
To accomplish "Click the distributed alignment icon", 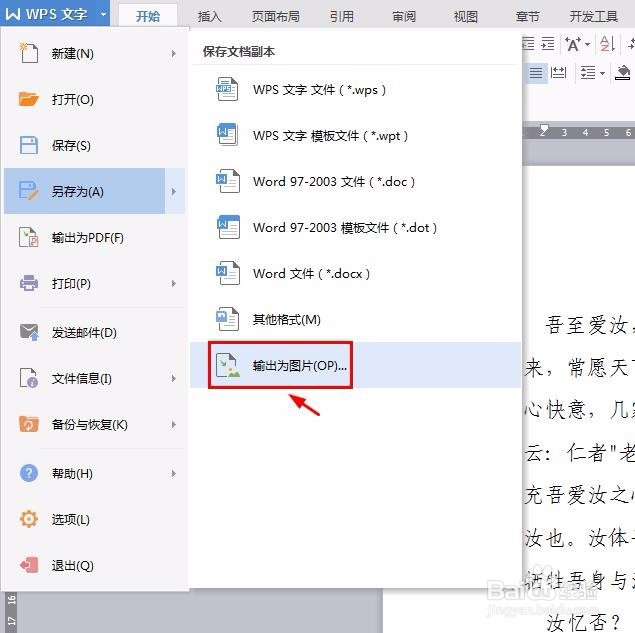I will coord(558,73).
